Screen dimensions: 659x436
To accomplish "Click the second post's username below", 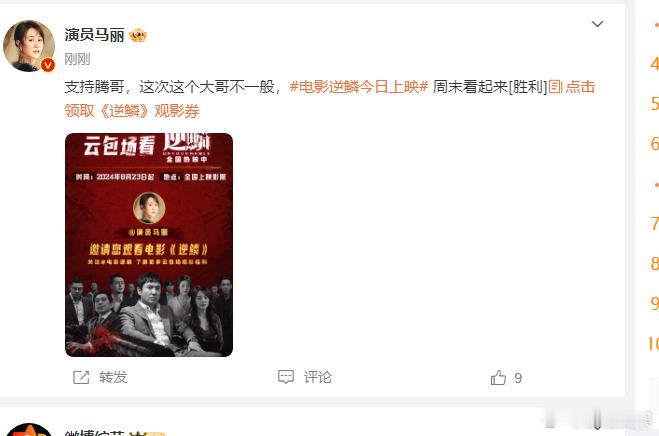I will (95, 433).
